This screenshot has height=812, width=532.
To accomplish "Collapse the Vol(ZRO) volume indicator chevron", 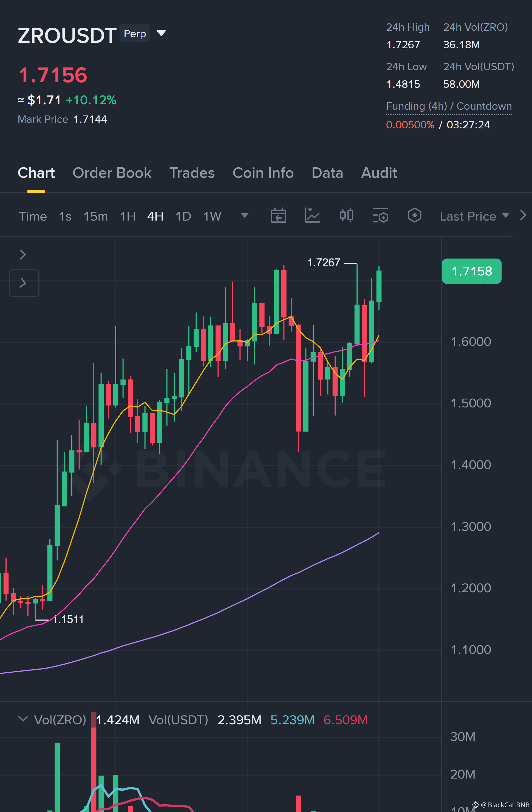I will 23,719.
